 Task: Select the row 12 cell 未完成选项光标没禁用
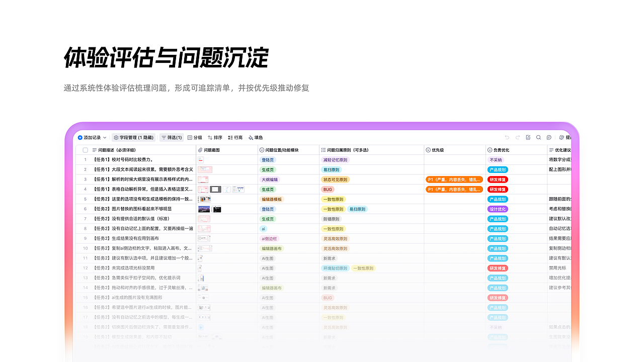(143, 268)
